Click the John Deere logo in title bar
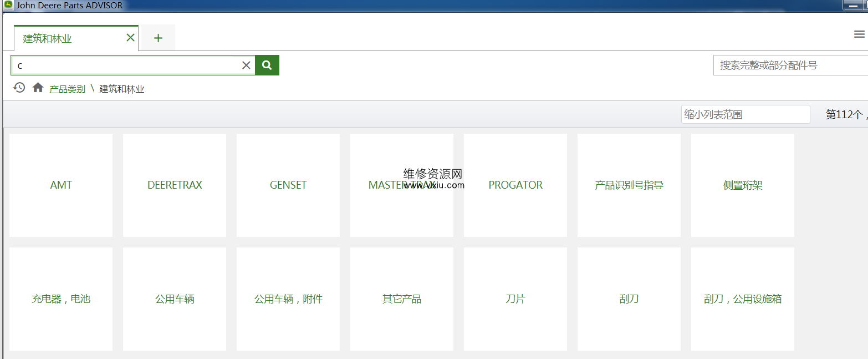Image resolution: width=868 pixels, height=359 pixels. point(8,5)
